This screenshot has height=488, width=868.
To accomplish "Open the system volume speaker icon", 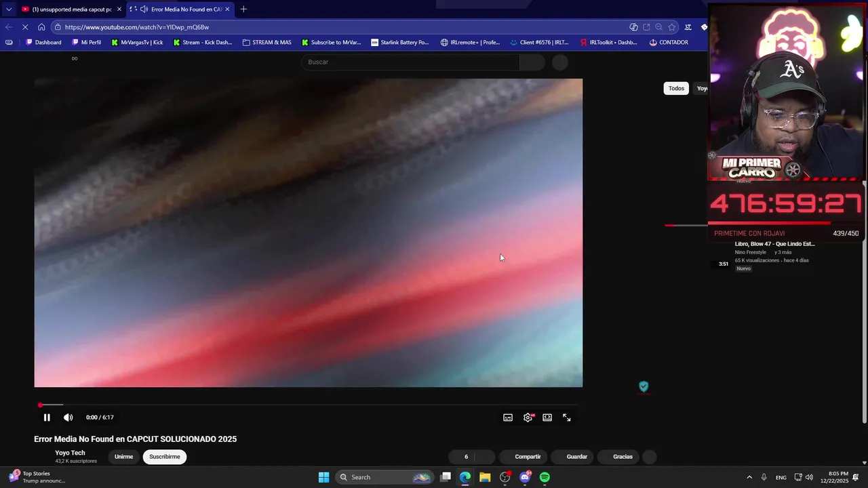I will coord(809,477).
